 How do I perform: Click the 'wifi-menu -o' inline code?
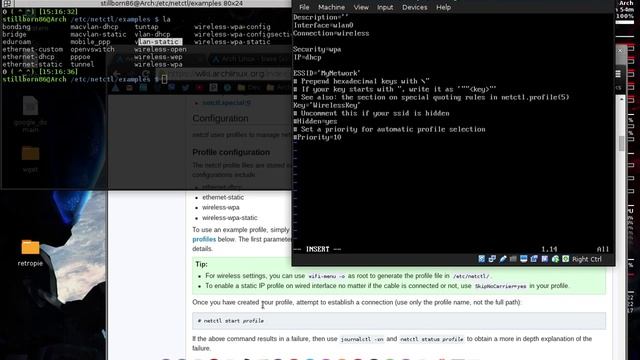(326, 276)
